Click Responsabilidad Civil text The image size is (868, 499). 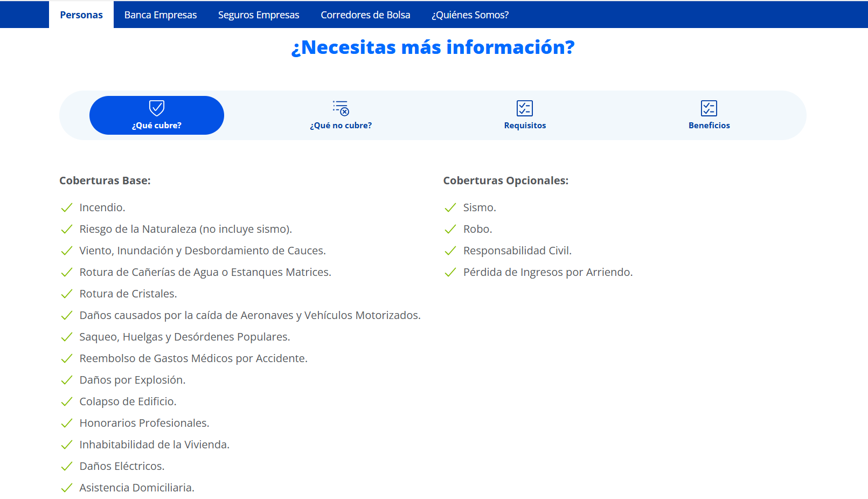(518, 251)
